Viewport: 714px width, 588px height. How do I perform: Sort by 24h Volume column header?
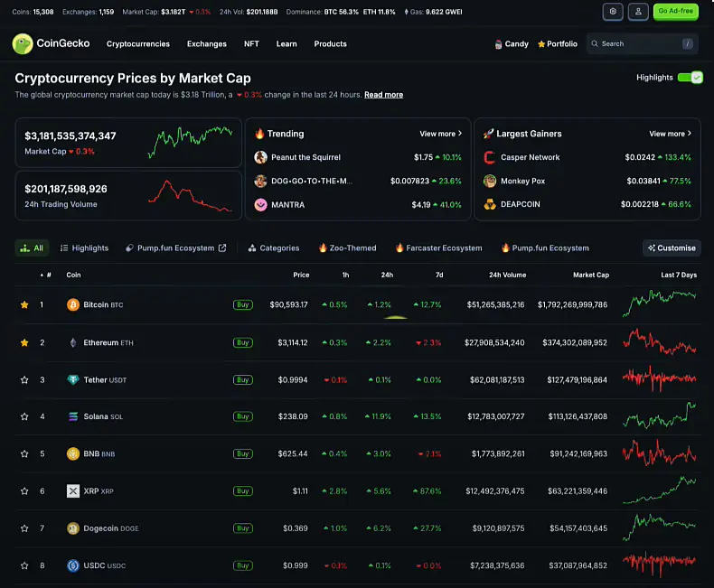(x=507, y=275)
